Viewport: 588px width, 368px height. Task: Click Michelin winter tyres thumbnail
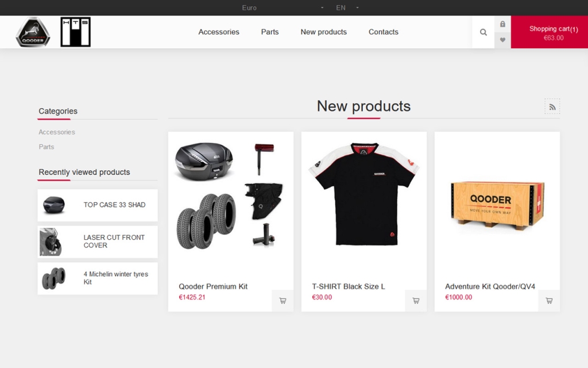[x=53, y=278]
